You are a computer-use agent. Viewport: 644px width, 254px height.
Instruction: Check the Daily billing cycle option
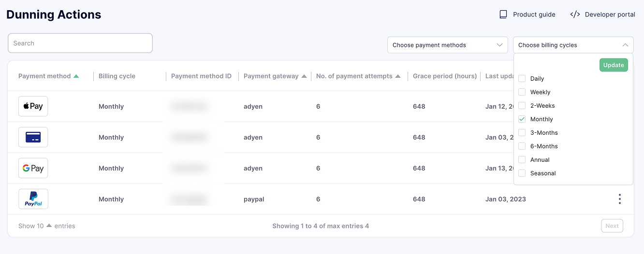pos(522,79)
